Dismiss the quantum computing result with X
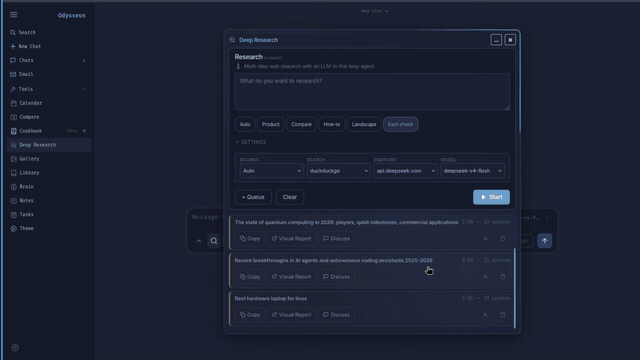The height and width of the screenshot is (360, 640). point(485,239)
